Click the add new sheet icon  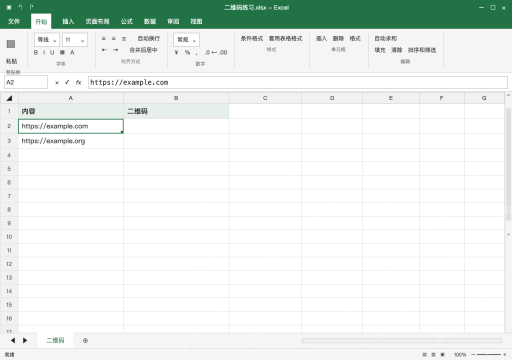(85, 340)
